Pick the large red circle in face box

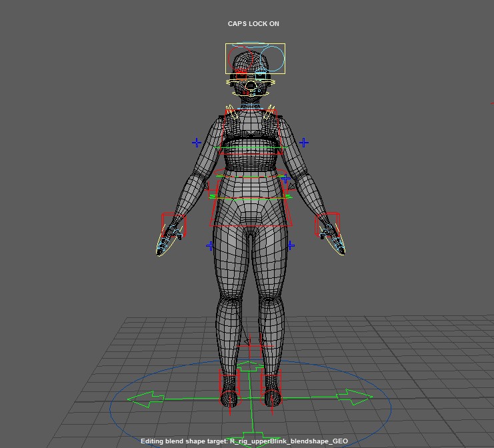pos(241,58)
